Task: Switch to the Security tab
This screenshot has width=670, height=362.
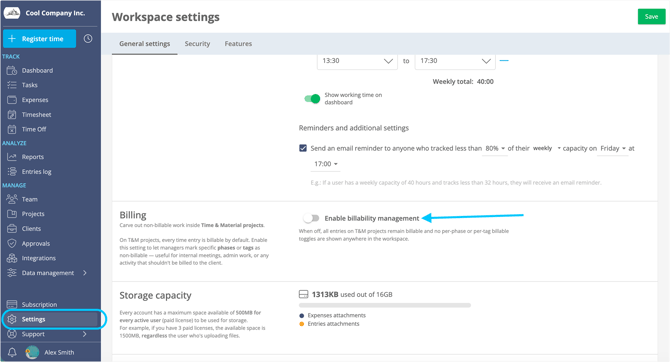Action: point(197,44)
